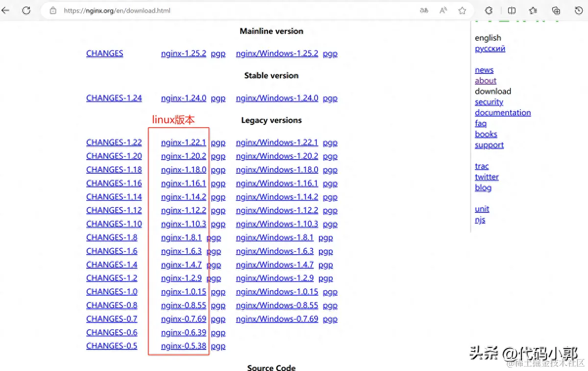Open CHANGES-1.12 link
588x371 pixels.
click(114, 210)
